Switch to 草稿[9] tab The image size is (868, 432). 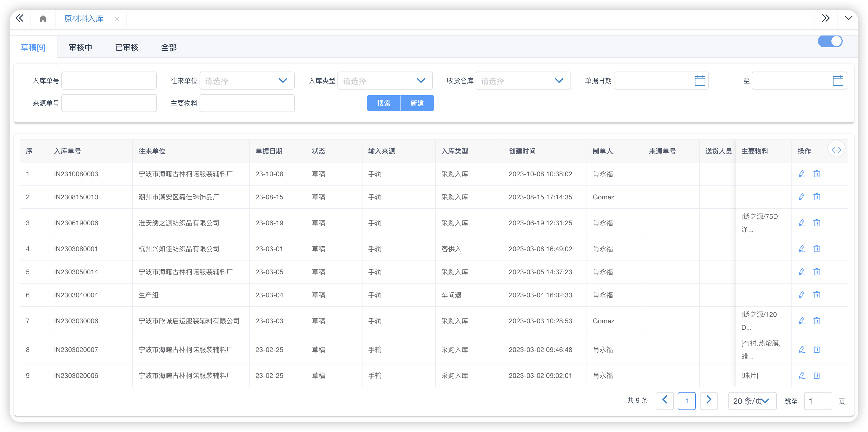pos(33,47)
